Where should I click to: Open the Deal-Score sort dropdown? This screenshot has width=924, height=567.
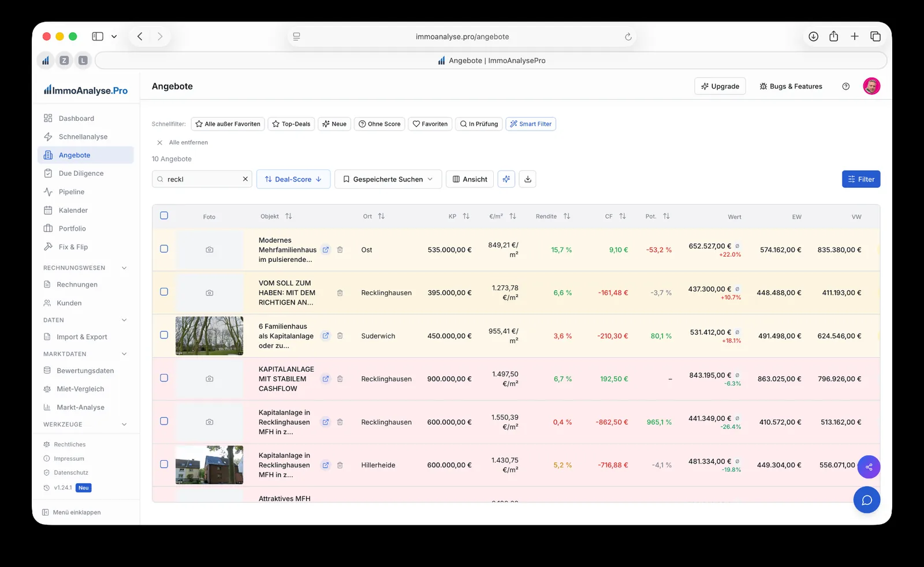[x=293, y=179]
